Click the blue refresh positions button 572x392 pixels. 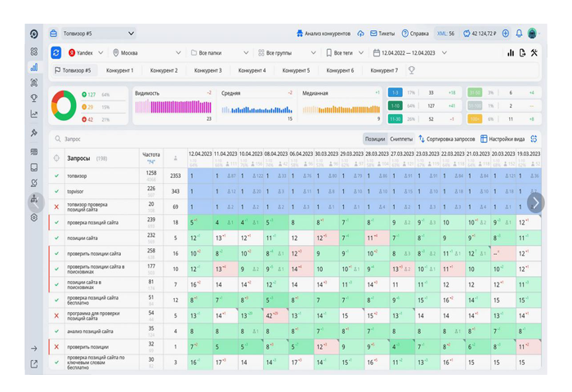pyautogui.click(x=56, y=52)
